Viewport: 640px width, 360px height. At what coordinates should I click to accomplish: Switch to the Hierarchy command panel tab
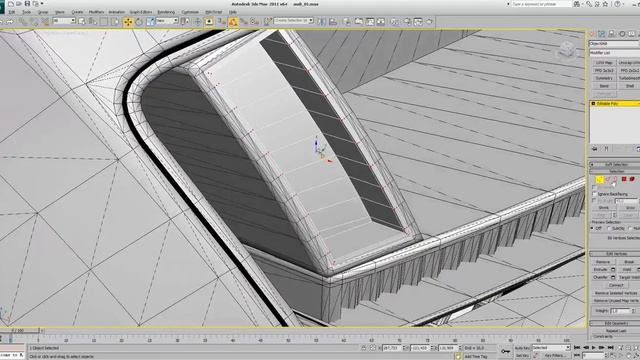point(611,34)
